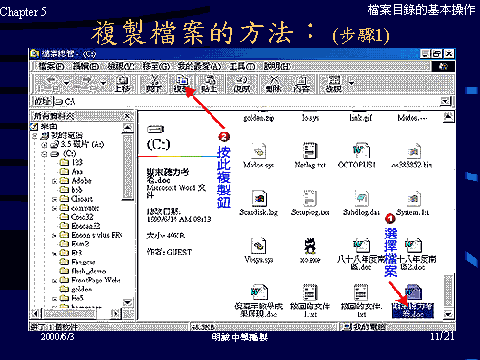Collapse the (C:) drive tree node
Screen dimensions: 480x360
click(x=44, y=154)
